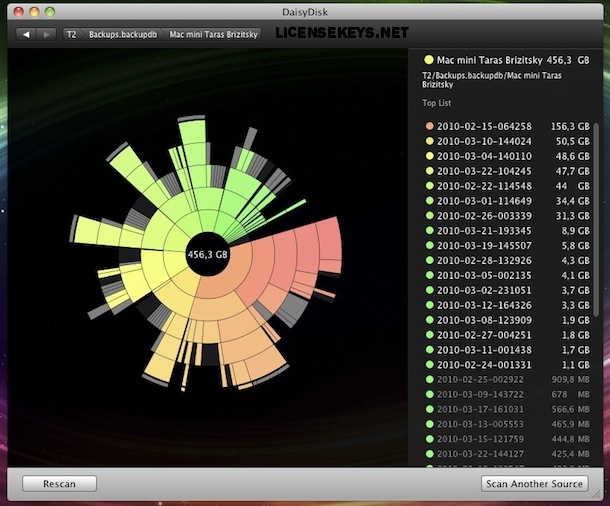The image size is (610, 506).
Task: Click the 909,8 MB size value
Action: pyautogui.click(x=570, y=379)
